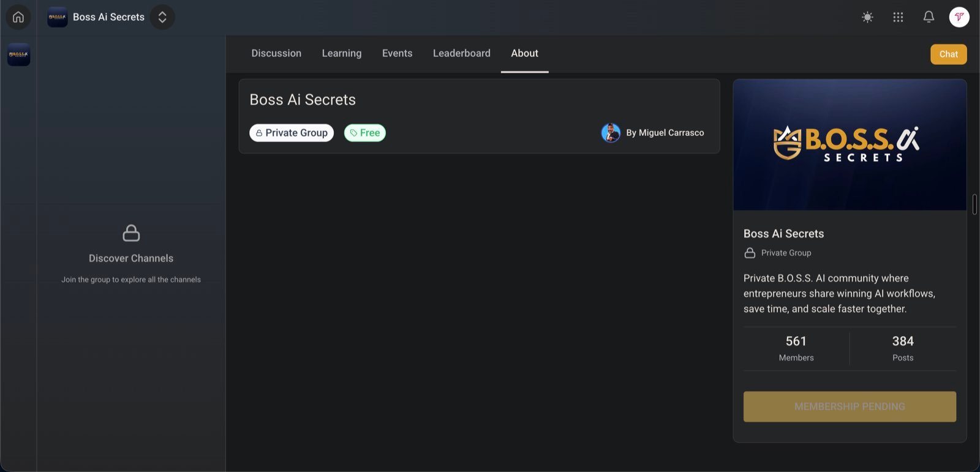
Task: Click the Discover Channels heading
Action: tap(131, 258)
